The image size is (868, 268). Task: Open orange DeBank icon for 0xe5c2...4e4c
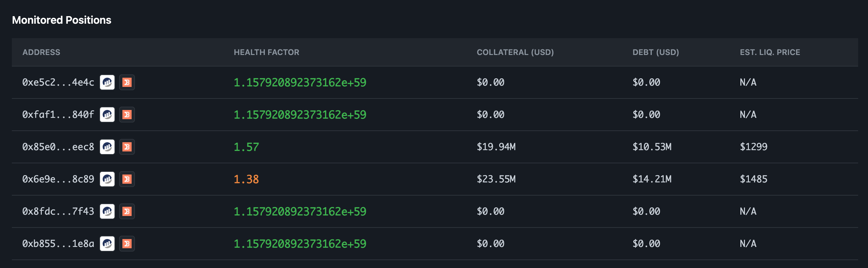click(x=127, y=82)
